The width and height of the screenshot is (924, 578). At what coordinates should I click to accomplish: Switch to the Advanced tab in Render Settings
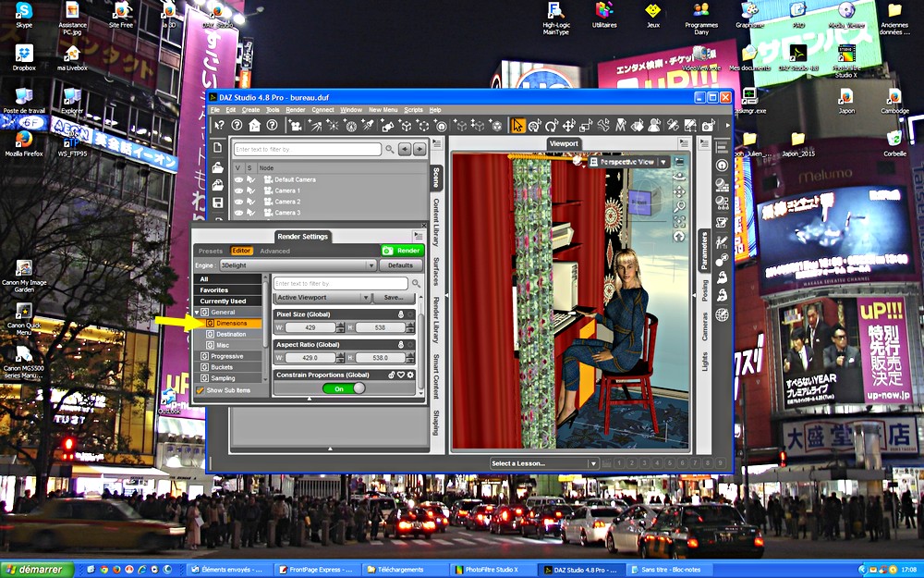(274, 252)
